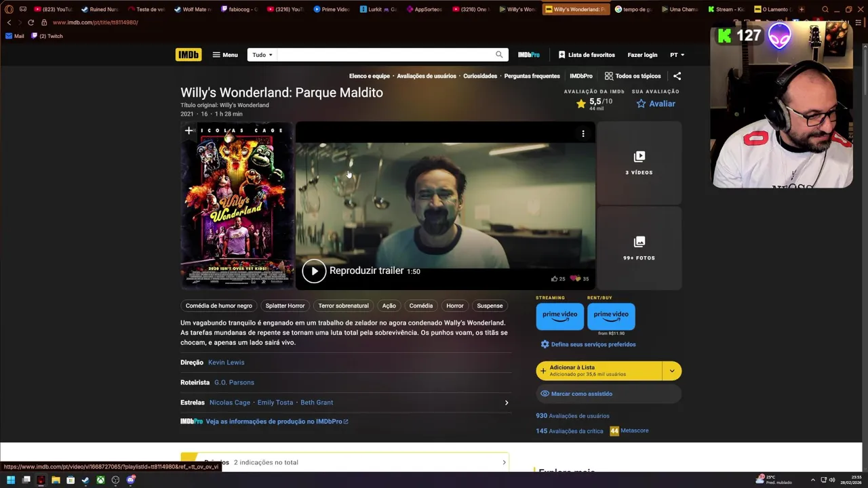Click the IMDb logo
Screen dimensions: 868x488
coord(188,55)
